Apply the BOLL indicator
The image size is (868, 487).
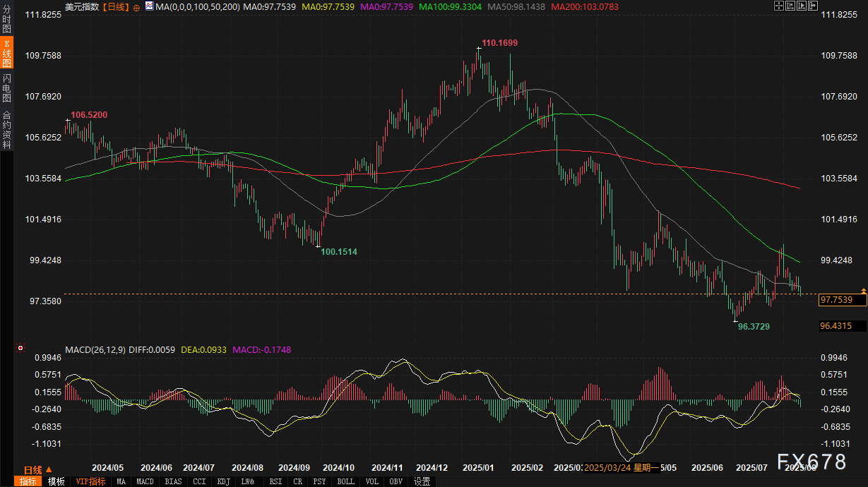(345, 481)
